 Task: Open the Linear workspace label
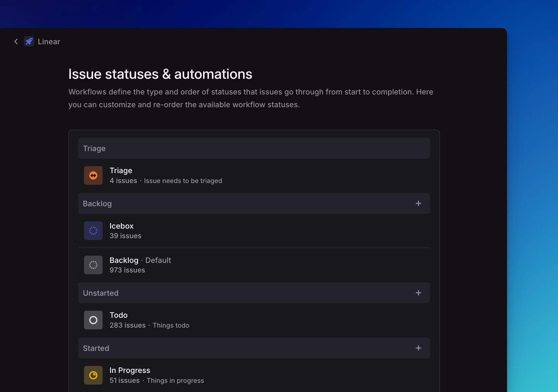coord(49,41)
